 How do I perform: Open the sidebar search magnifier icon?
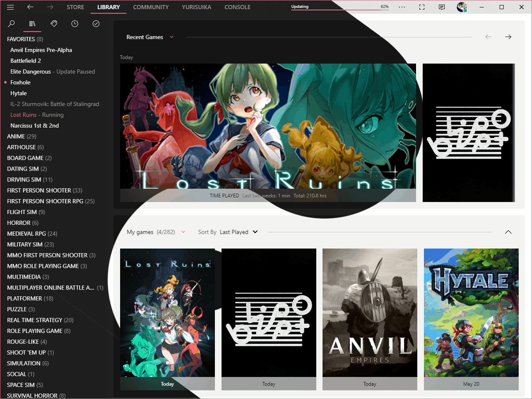(x=11, y=24)
